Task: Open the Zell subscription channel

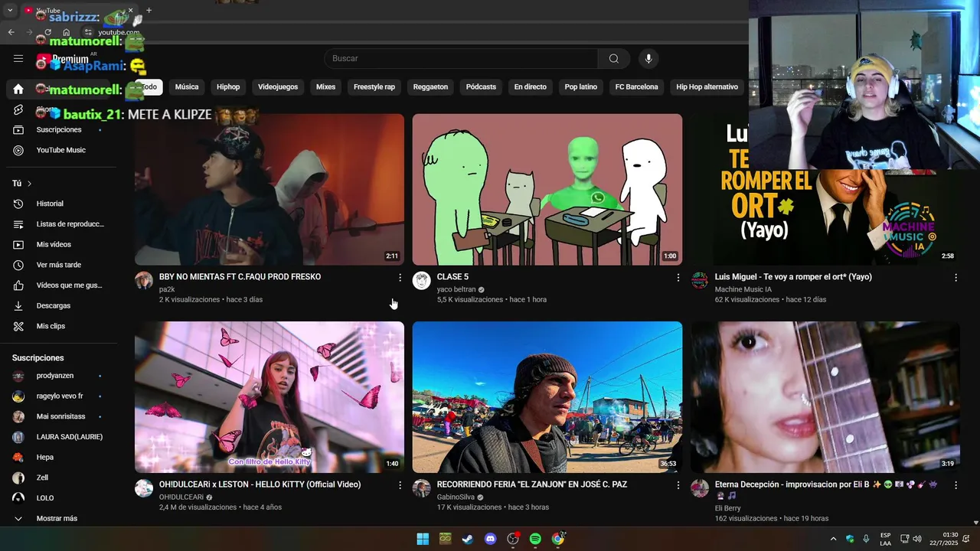Action: pos(59,478)
